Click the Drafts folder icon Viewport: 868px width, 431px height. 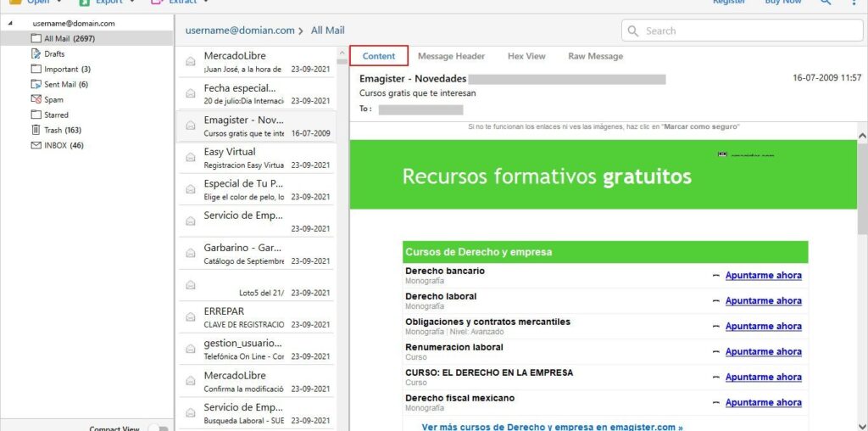(36, 53)
